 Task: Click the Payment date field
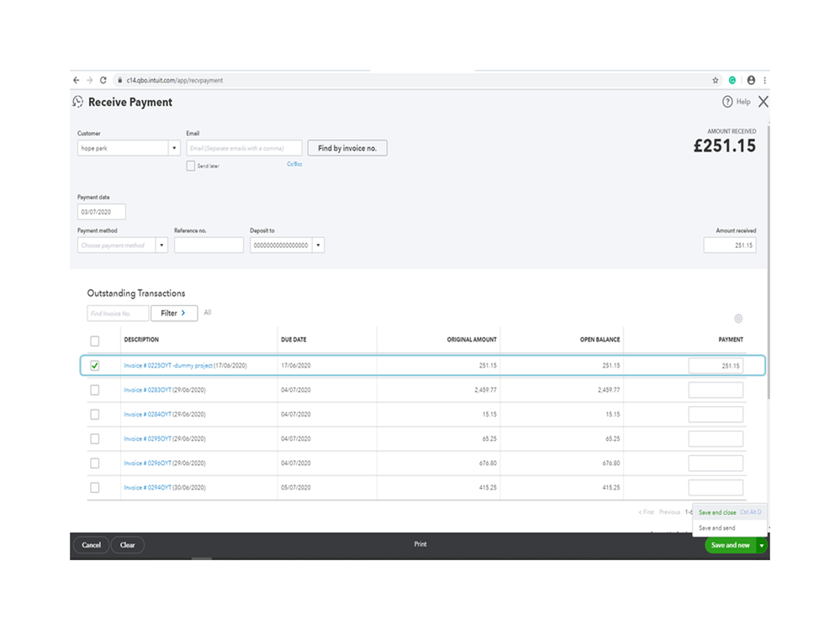point(102,212)
